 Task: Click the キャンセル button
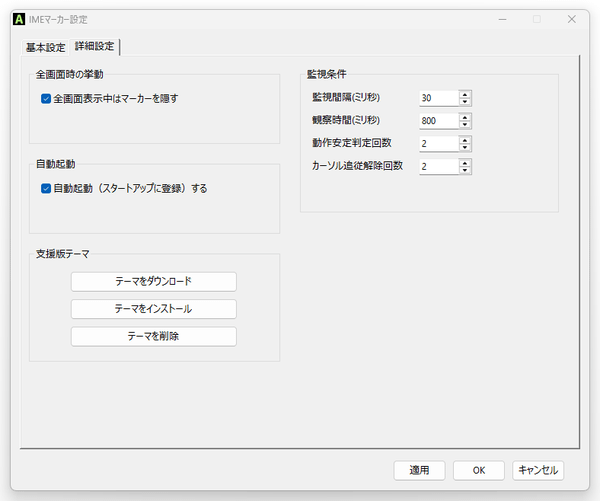[538, 470]
